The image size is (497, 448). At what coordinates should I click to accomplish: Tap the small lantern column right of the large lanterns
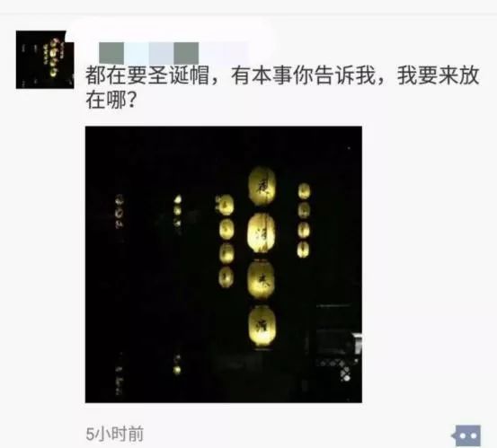[x=304, y=220]
